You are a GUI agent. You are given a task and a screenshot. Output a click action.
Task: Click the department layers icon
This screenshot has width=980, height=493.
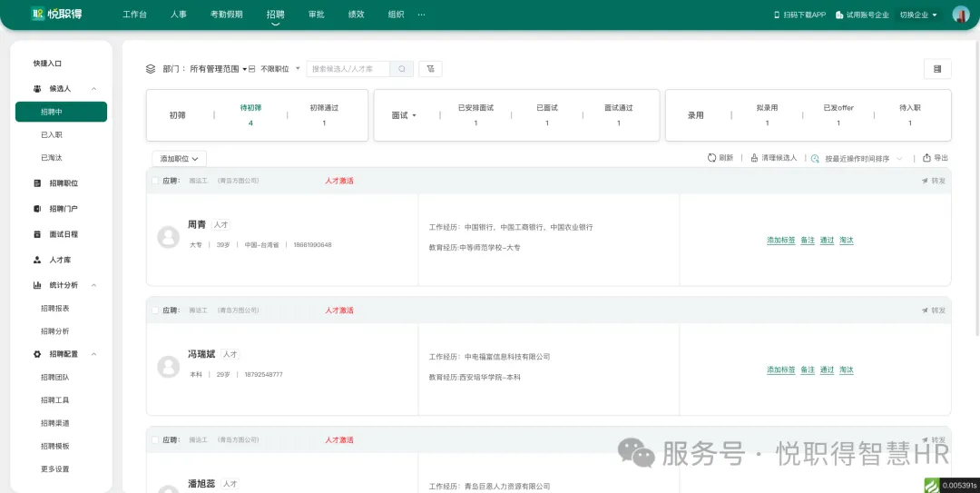[151, 69]
